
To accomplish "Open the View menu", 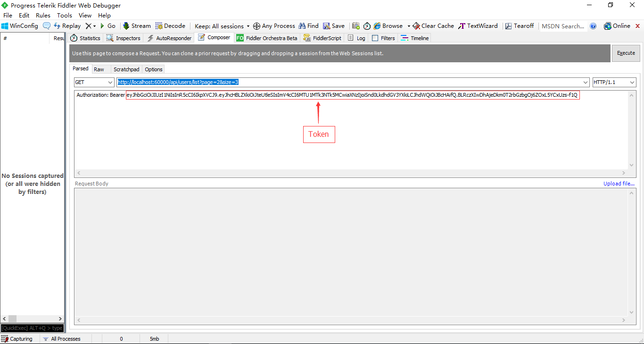I will [x=85, y=16].
